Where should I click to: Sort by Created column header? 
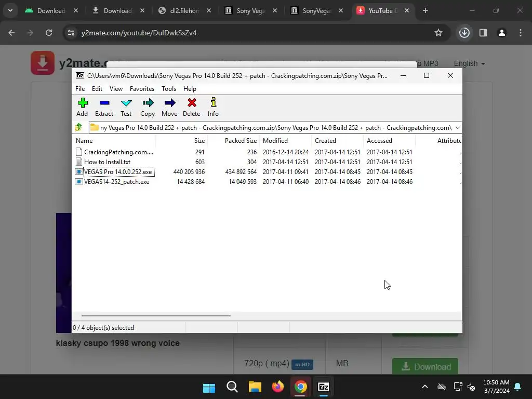tap(338, 140)
